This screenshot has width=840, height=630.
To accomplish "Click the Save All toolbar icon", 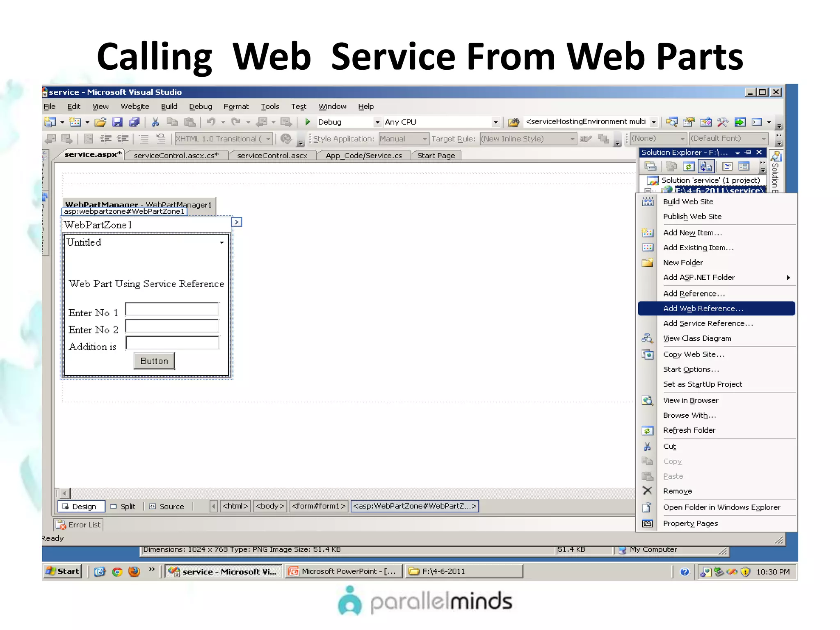I will (x=135, y=122).
